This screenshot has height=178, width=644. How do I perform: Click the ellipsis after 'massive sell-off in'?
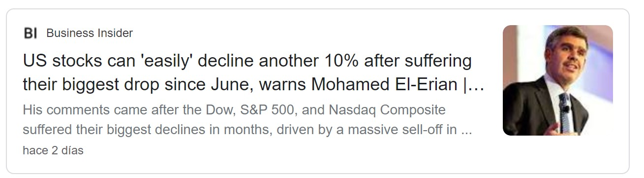tap(468, 131)
